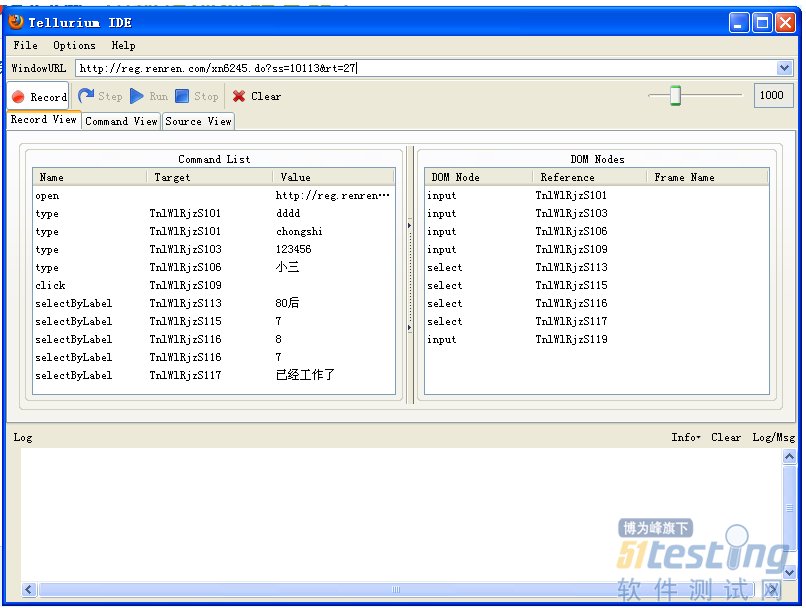Image resolution: width=806 pixels, height=608 pixels.
Task: Expand the WindowURL dropdown arrow
Action: pyautogui.click(x=784, y=68)
